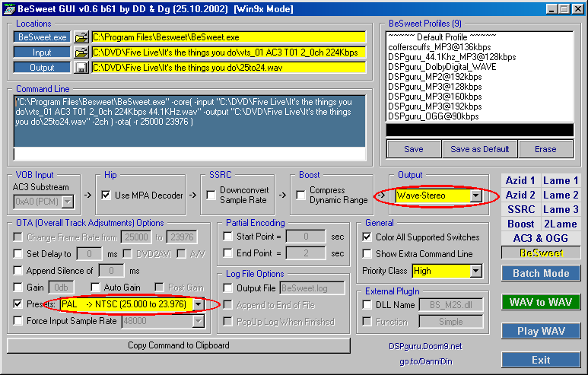Select DSPguru_OGG@90kbps profile
The height and width of the screenshot is (375, 588).
pos(480,116)
